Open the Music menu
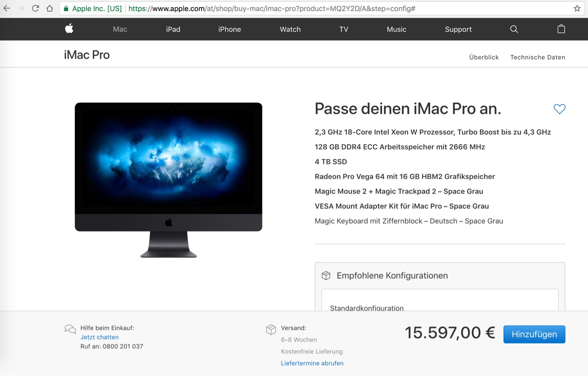The height and width of the screenshot is (376, 588). click(396, 29)
